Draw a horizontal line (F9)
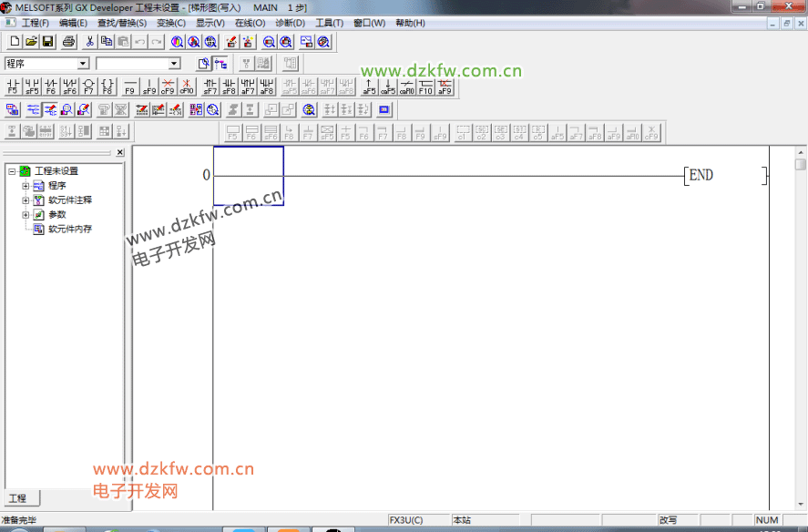Viewport: 808px width, 532px height. (129, 87)
